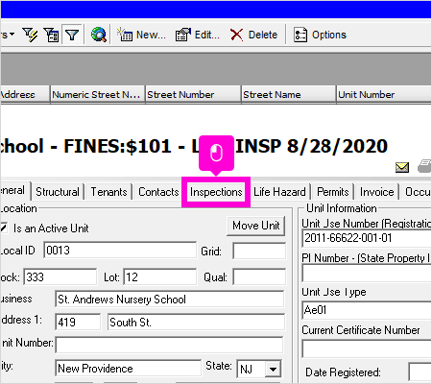Open the Invoice tab
Screen dimensions: 432x384
(x=377, y=192)
